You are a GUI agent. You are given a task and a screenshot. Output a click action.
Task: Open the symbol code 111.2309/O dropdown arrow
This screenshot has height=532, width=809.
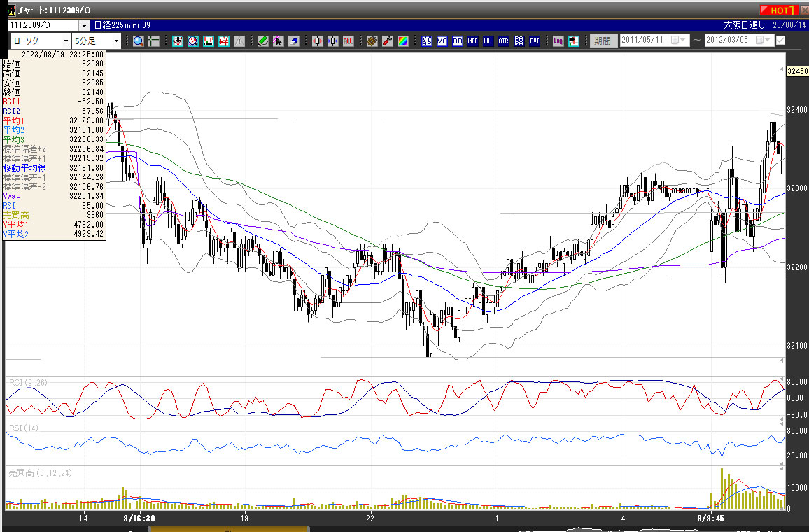point(85,25)
